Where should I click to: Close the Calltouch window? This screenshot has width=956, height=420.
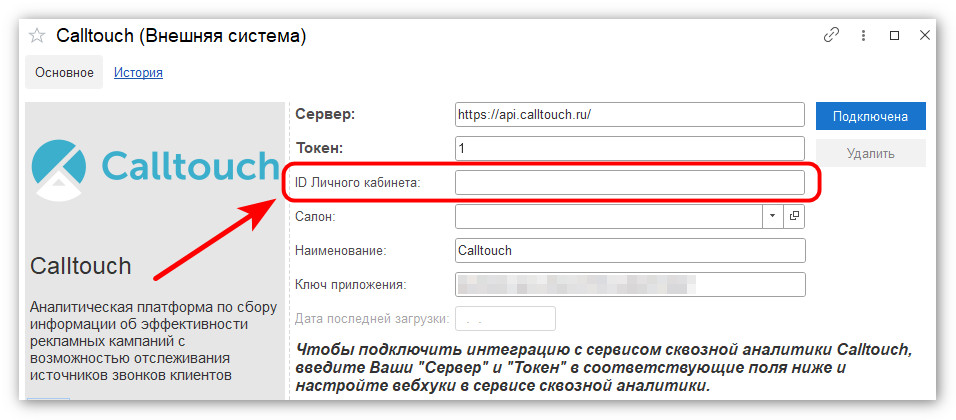pos(924,35)
